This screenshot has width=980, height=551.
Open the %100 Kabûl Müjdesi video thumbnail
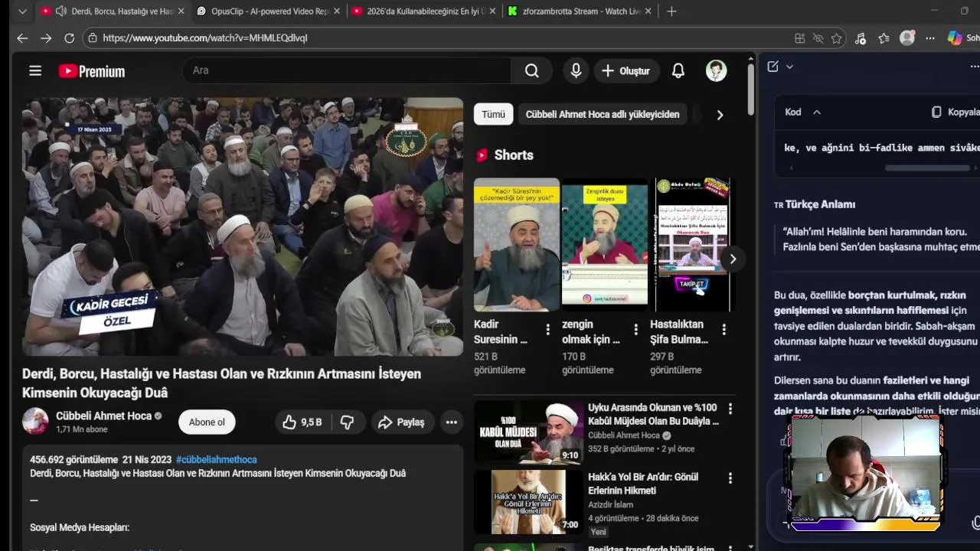pos(528,432)
